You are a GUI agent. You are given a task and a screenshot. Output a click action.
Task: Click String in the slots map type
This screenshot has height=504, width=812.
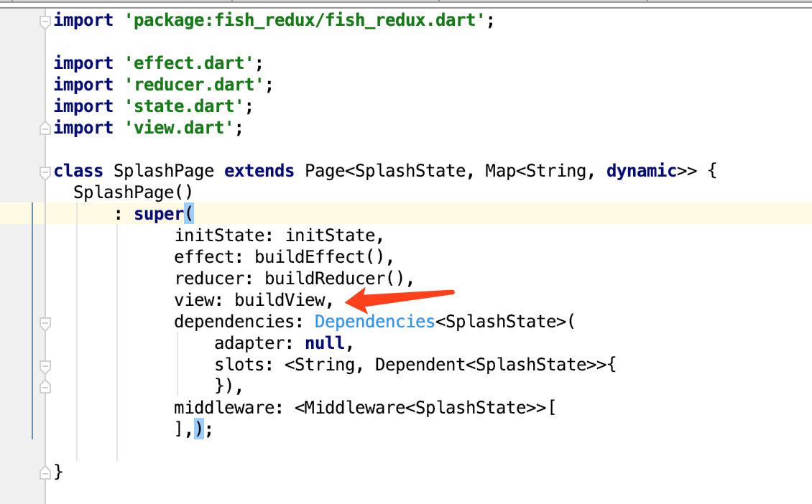click(x=325, y=365)
